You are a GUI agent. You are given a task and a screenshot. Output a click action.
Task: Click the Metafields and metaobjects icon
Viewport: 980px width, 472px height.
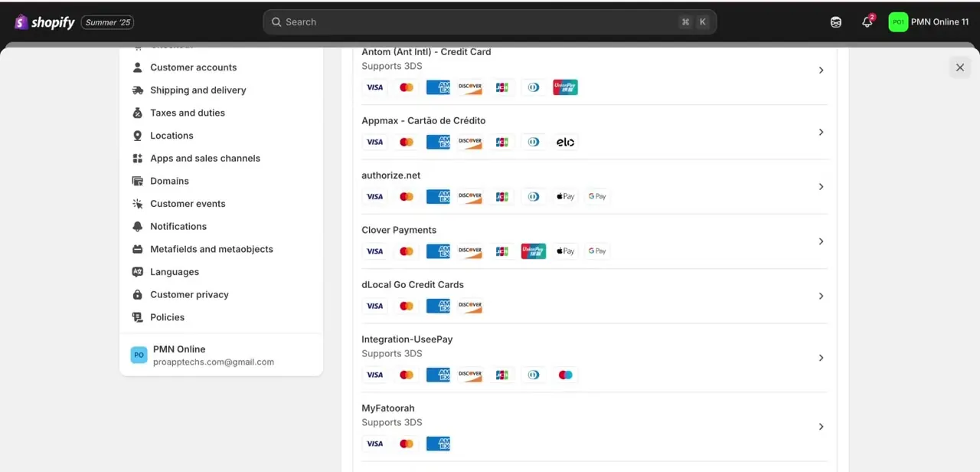(x=138, y=249)
